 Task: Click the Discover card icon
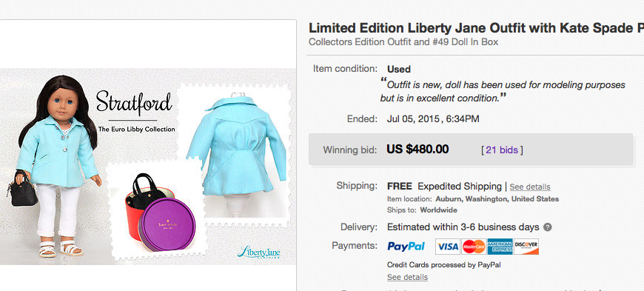(x=526, y=246)
